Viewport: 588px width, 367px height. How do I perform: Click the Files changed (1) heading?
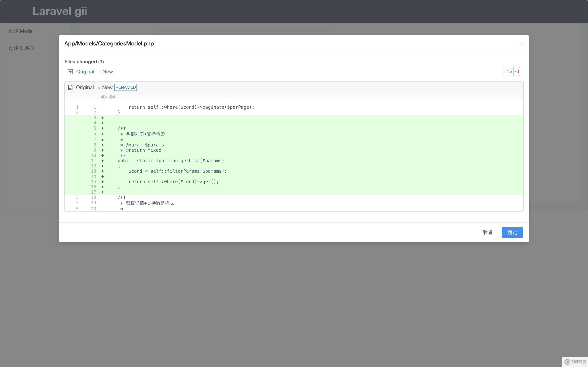[84, 62]
